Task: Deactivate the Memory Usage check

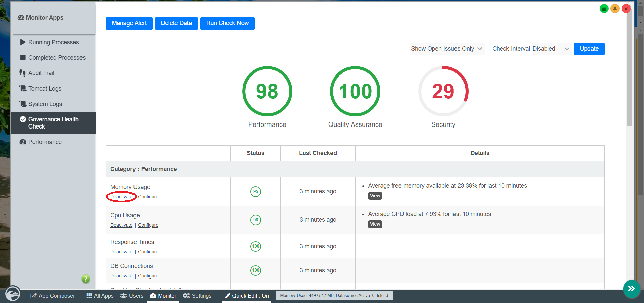Action: click(x=121, y=197)
